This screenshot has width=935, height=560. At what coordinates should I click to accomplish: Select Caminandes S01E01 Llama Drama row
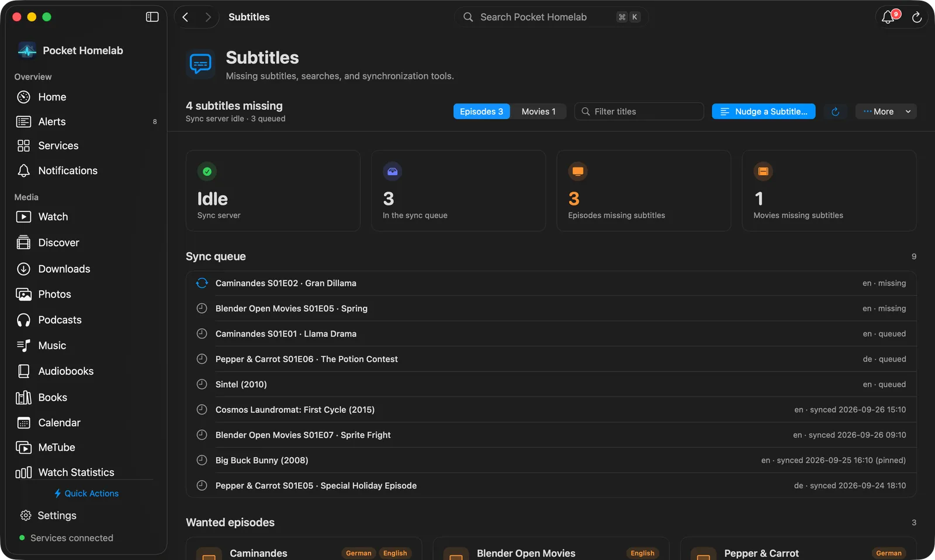click(x=551, y=334)
